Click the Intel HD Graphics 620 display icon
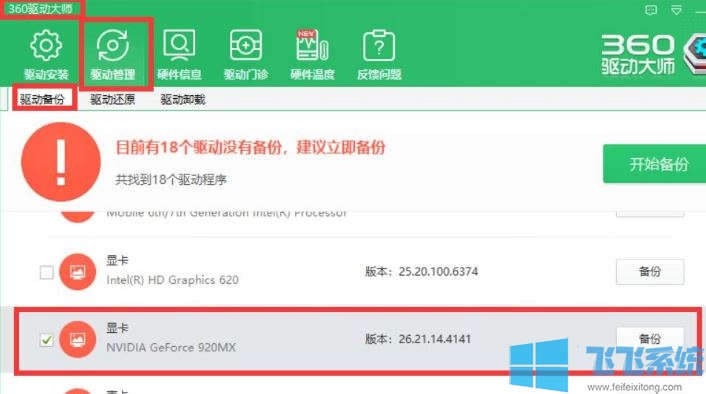This screenshot has height=394, width=706. tap(77, 272)
